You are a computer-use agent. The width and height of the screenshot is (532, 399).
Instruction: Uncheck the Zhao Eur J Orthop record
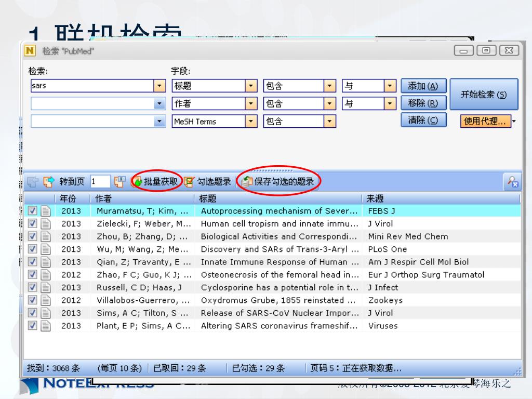[32, 275]
